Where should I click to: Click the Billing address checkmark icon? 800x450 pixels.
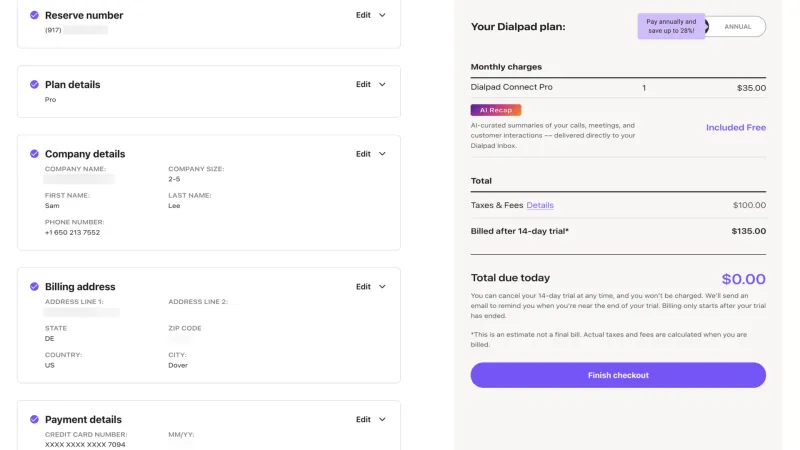click(x=34, y=287)
